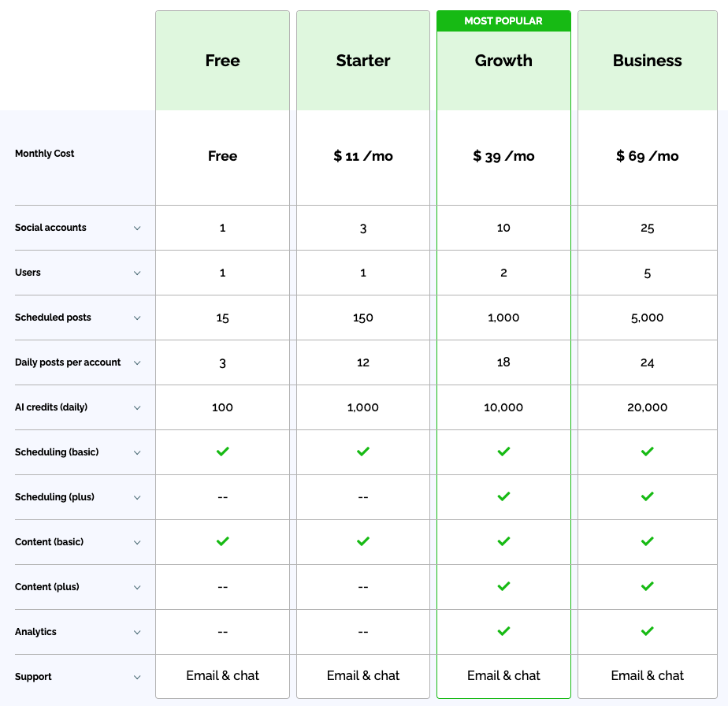Select the Business plan header
The height and width of the screenshot is (706, 728).
point(648,61)
